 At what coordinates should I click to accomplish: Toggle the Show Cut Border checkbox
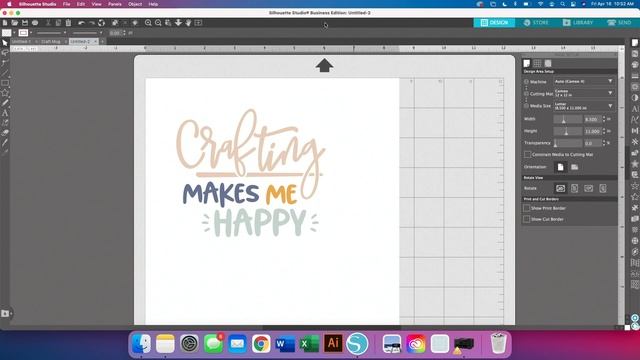pos(527,219)
